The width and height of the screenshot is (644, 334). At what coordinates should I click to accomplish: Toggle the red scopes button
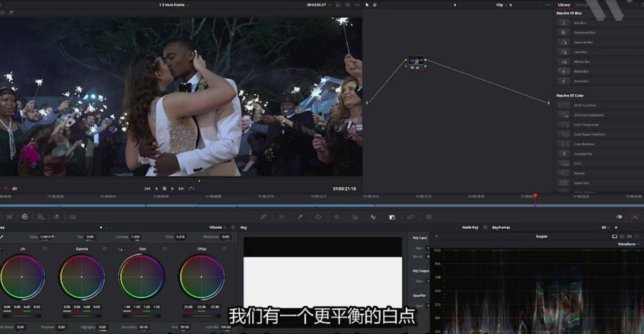pos(634,217)
